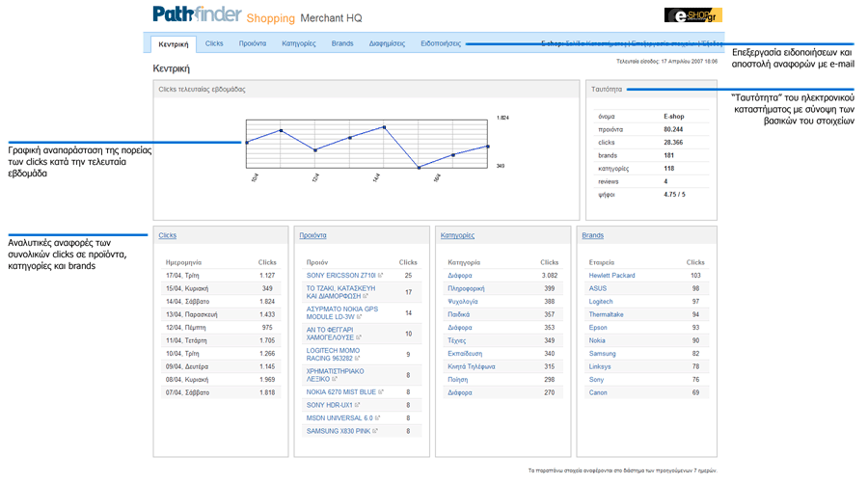The image size is (868, 483).
Task: Open the Τέχνες category link
Action: (457, 340)
